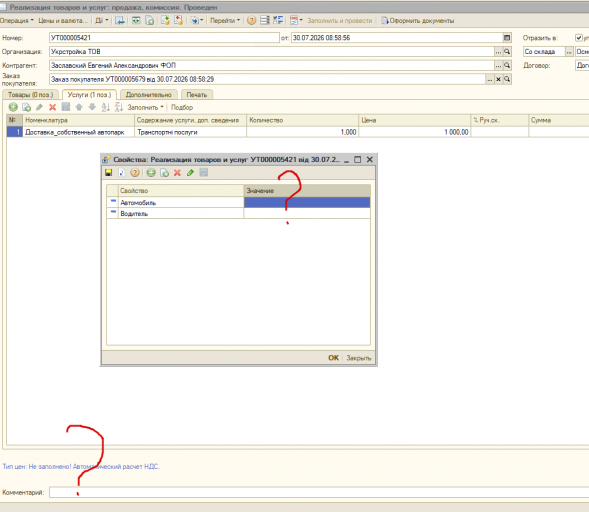Click save icon in Свойства dialog toolbar

109,172
